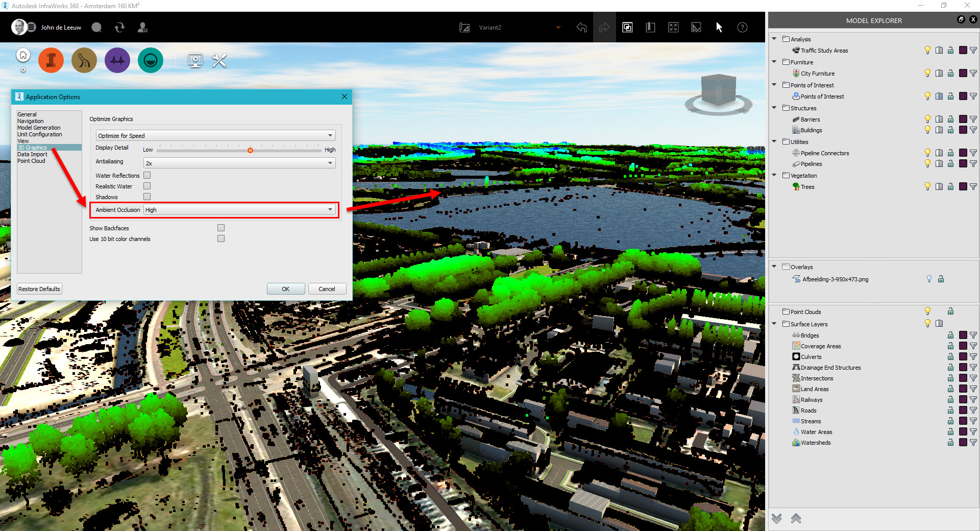Open the teal Drainage design icon
The image size is (980, 531).
150,60
